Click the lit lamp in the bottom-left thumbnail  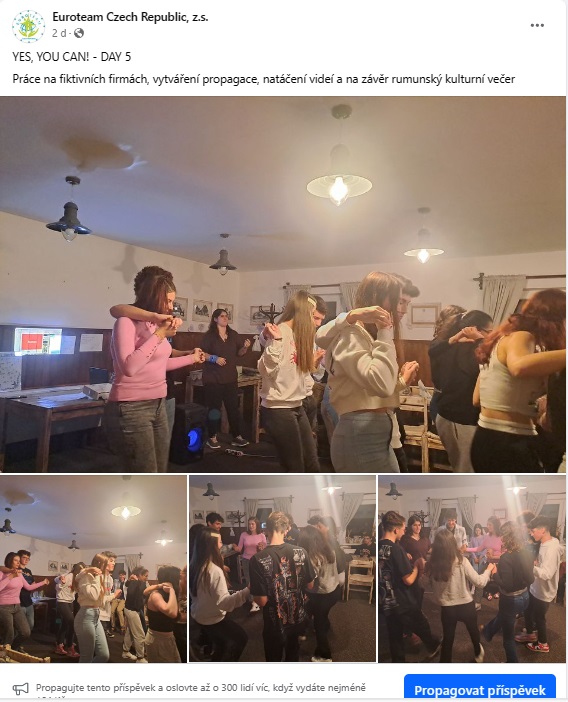coord(126,511)
